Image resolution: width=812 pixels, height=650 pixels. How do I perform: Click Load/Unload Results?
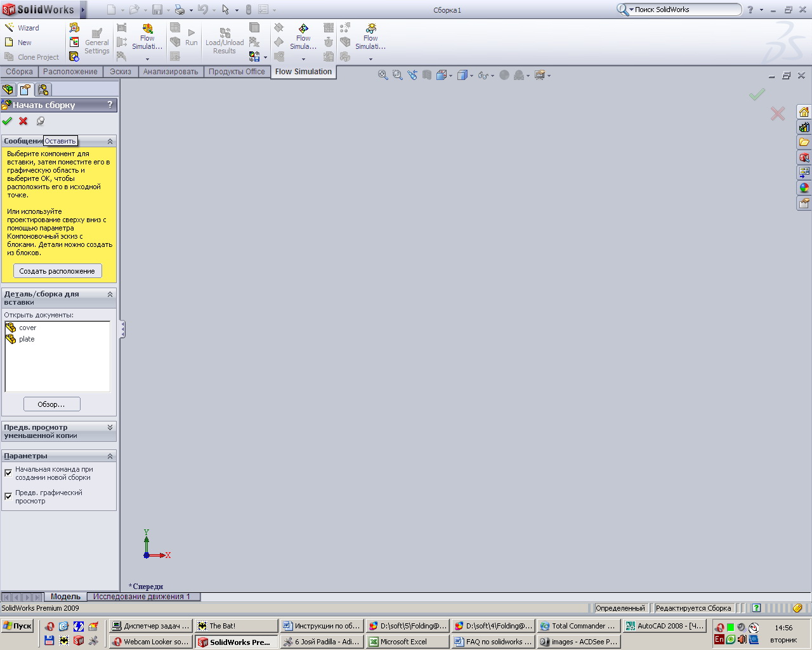pyautogui.click(x=225, y=41)
